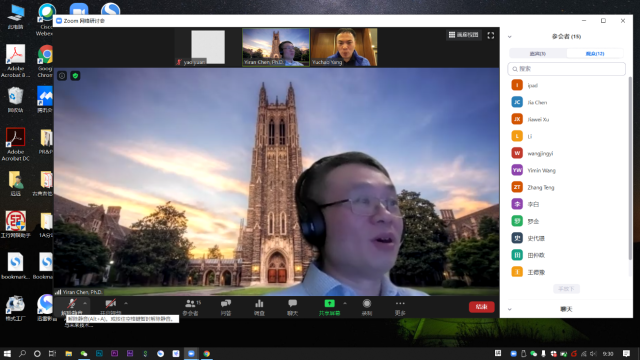Select Yuchao Yang video thumbnail
Image resolution: width=640 pixels, height=360 pixels.
(x=344, y=47)
